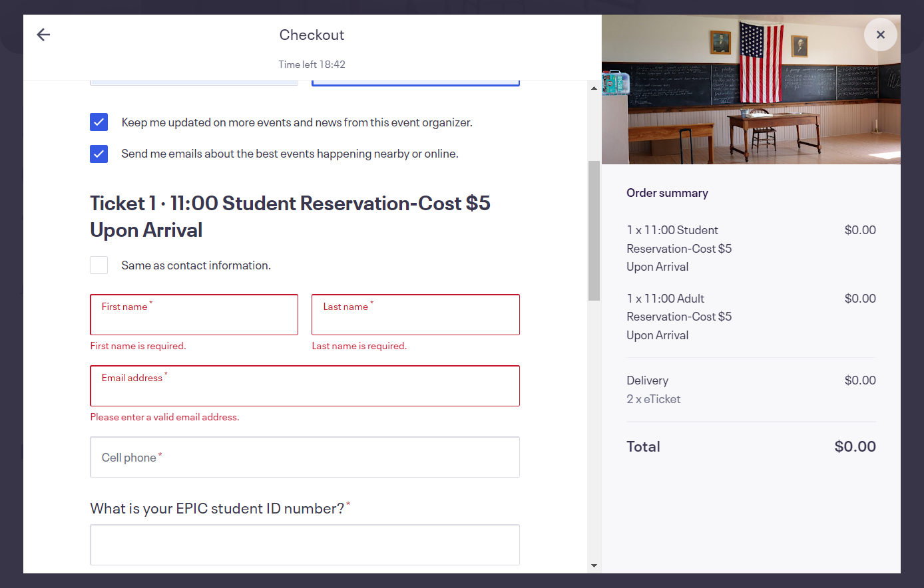The width and height of the screenshot is (924, 588).
Task: Go back using the left arrow icon
Action: [x=43, y=35]
